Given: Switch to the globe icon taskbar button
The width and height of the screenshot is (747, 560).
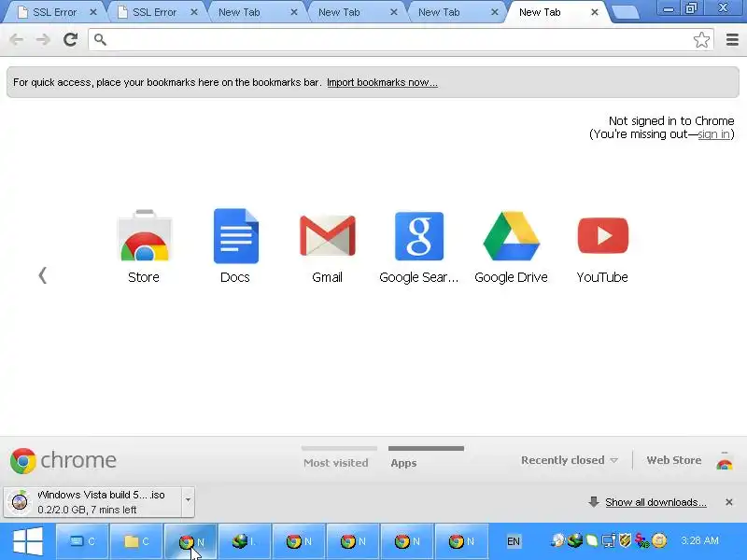Looking at the screenshot, I should 245,541.
